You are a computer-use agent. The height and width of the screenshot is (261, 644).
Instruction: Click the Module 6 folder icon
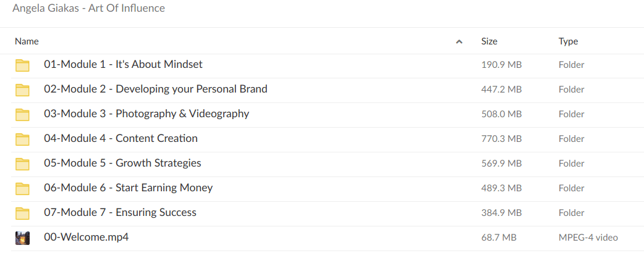23,188
